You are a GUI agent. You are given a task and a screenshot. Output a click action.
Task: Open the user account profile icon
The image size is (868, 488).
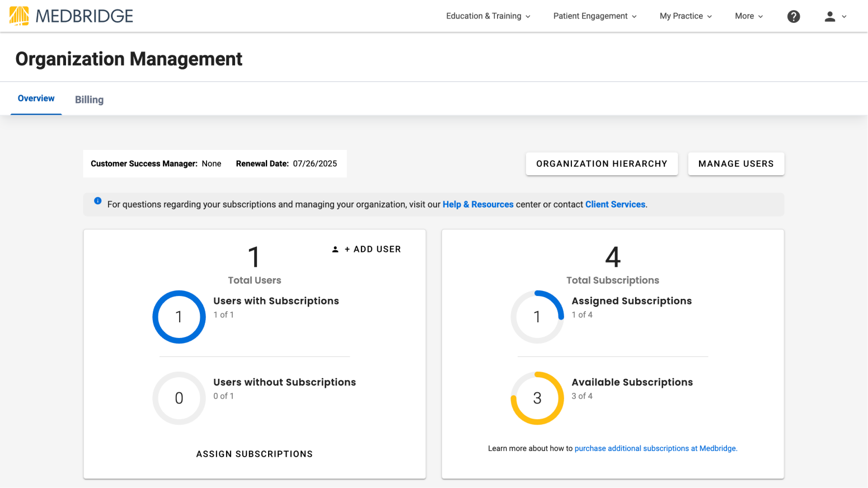830,16
